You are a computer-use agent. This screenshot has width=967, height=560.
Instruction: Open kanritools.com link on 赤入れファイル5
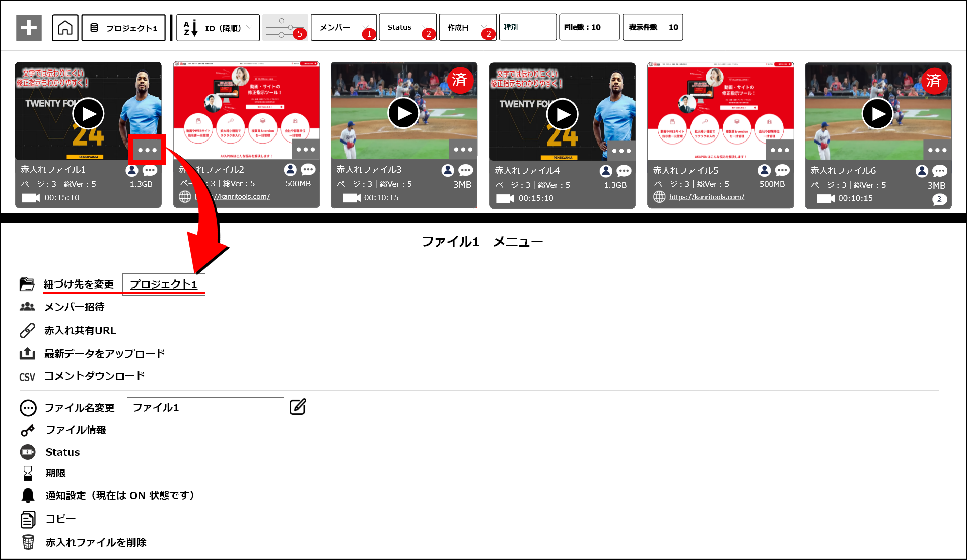coord(706,197)
